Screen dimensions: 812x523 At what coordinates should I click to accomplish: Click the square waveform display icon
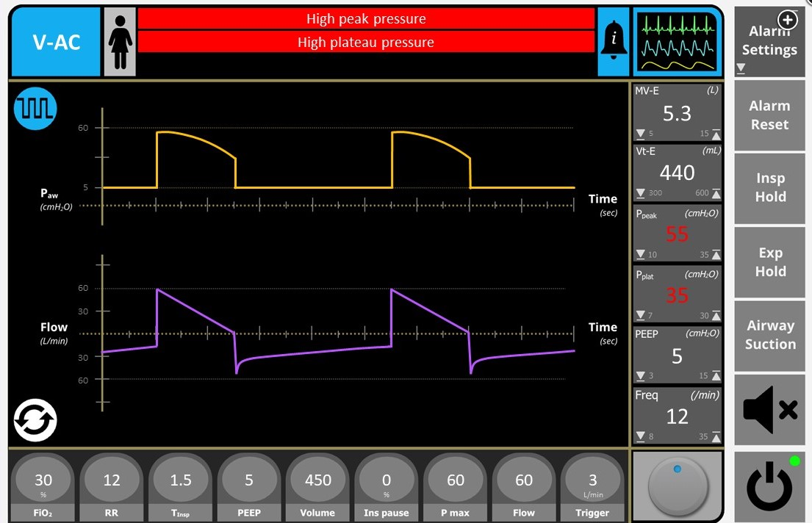[x=35, y=110]
